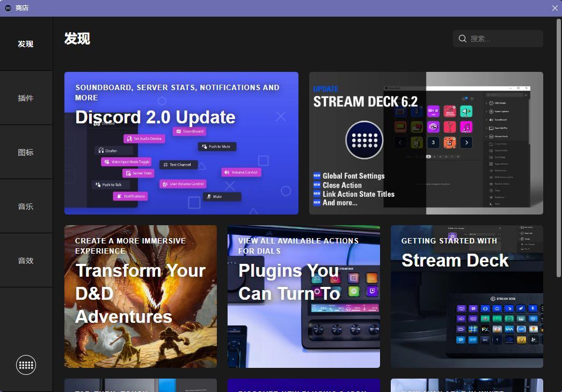Open Plugins You Can Turn To card
The width and height of the screenshot is (562, 392).
tap(304, 297)
